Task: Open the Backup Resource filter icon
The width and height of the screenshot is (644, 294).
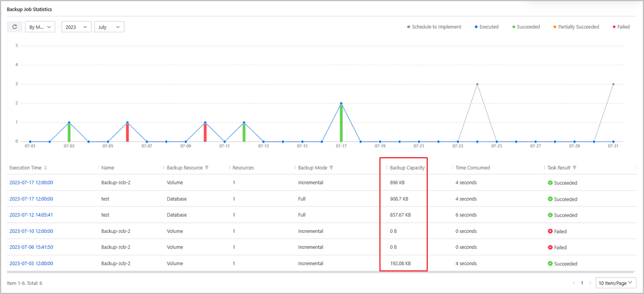Action: [207, 168]
